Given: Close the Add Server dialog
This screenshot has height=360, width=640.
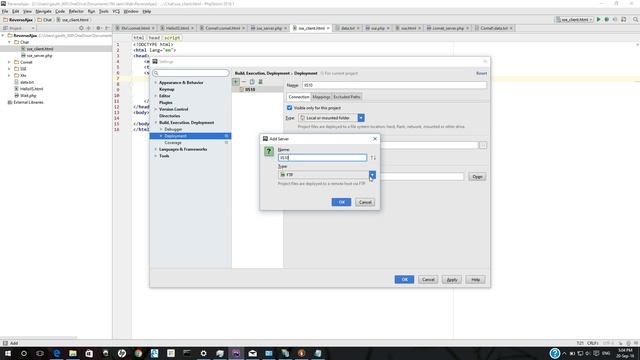Looking at the screenshot, I should click(375, 139).
